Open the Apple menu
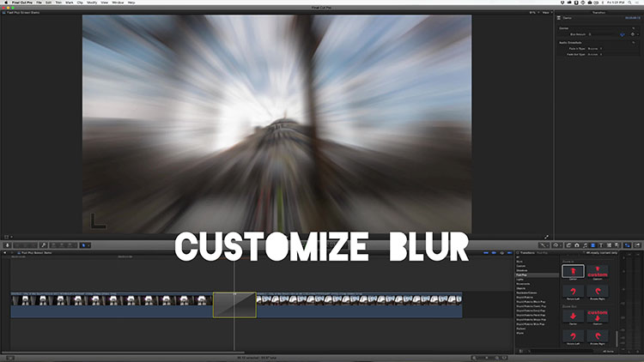644x362 pixels. (6, 3)
